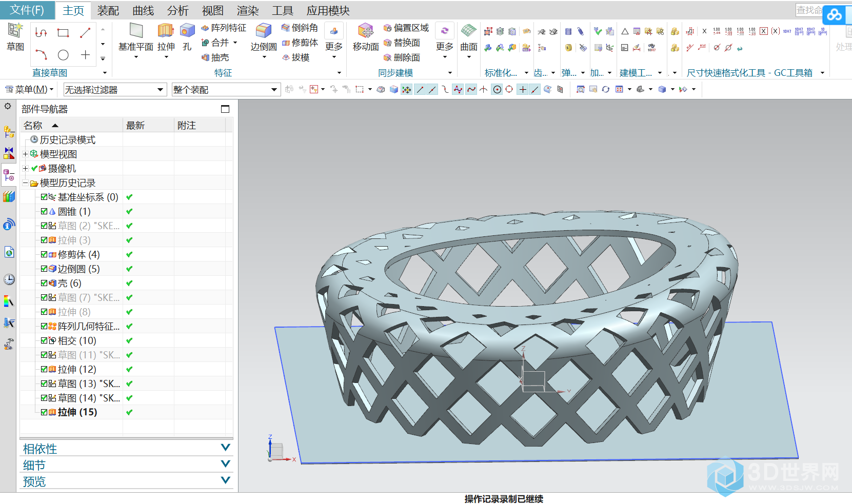Select the line tool in 直接草图
The image size is (852, 504).
[x=85, y=33]
